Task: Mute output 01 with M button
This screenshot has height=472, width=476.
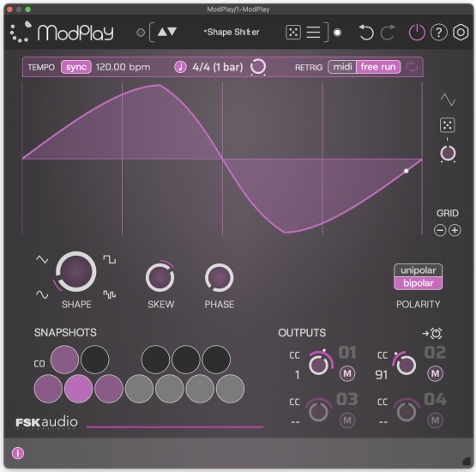Action: coord(347,373)
